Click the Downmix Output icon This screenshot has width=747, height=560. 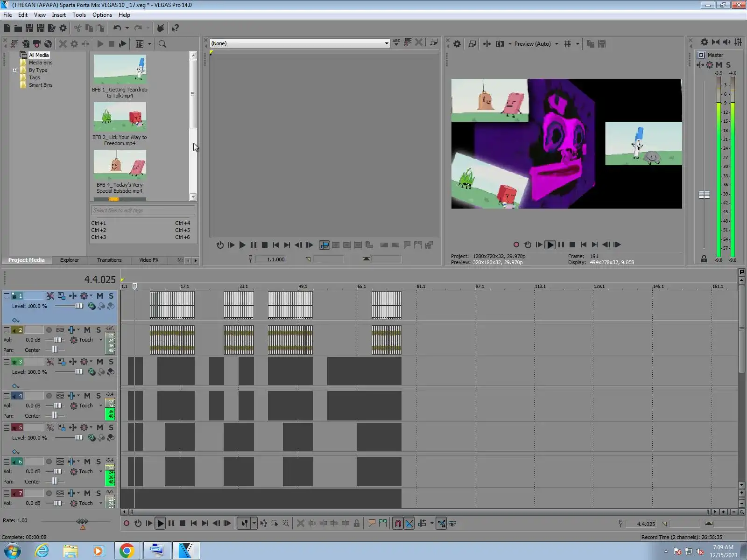(x=716, y=42)
